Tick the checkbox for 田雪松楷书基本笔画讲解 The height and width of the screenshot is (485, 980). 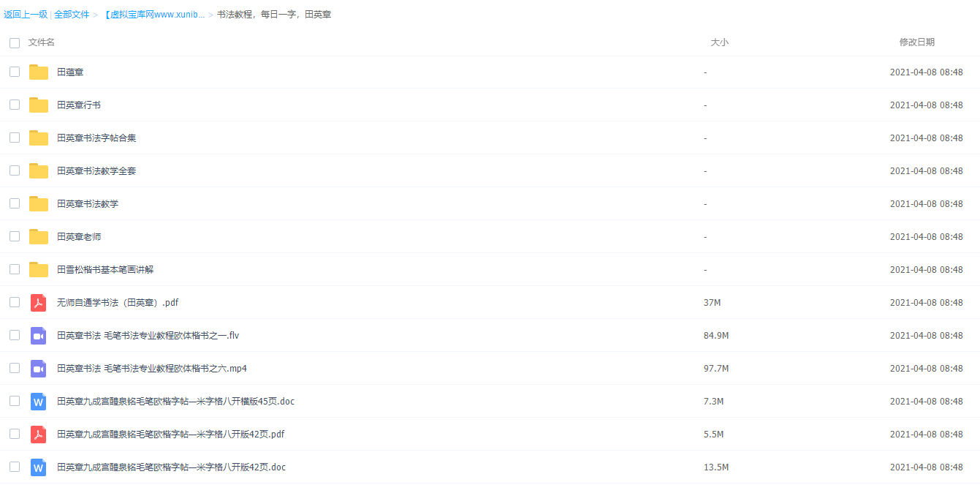click(x=15, y=269)
